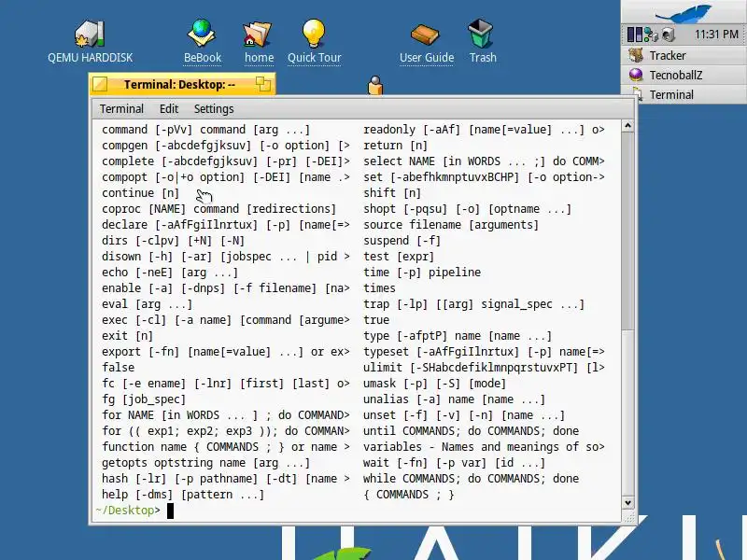Click the network status tray icon
747x560 pixels.
[x=651, y=35]
